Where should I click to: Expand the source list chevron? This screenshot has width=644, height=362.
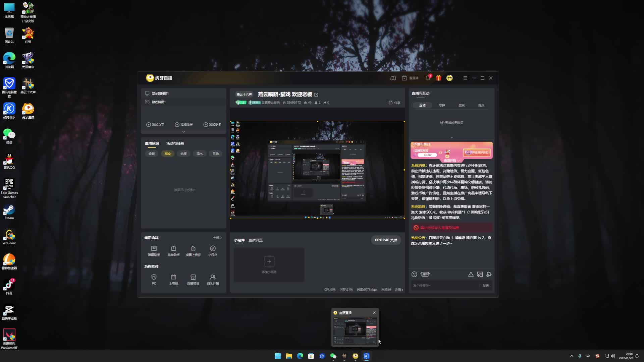point(183,132)
